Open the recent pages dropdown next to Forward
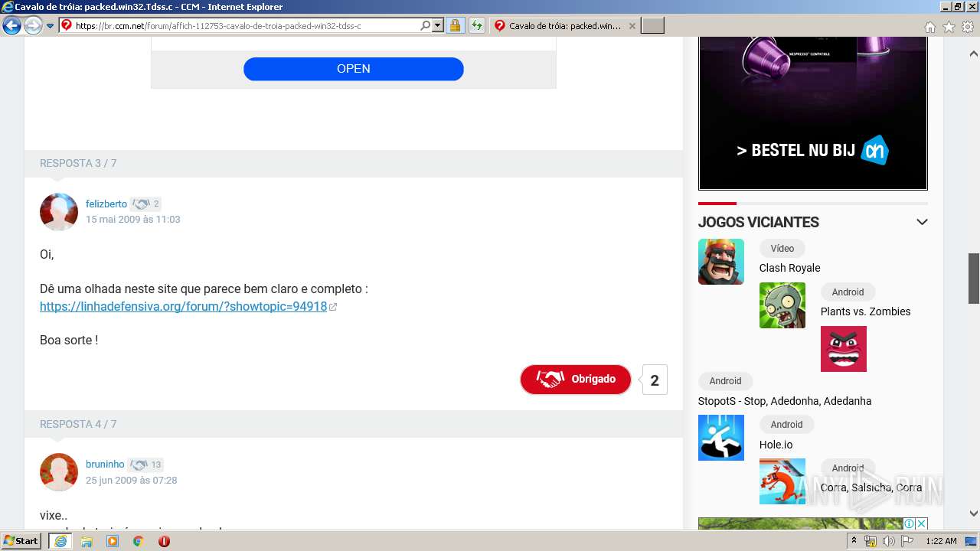980x551 pixels. [x=50, y=26]
